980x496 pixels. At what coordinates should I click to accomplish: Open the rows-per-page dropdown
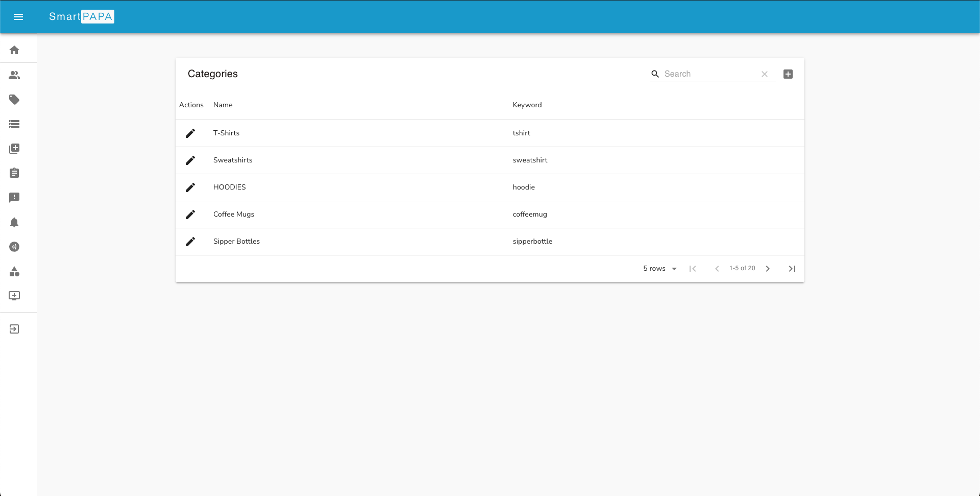[659, 268]
